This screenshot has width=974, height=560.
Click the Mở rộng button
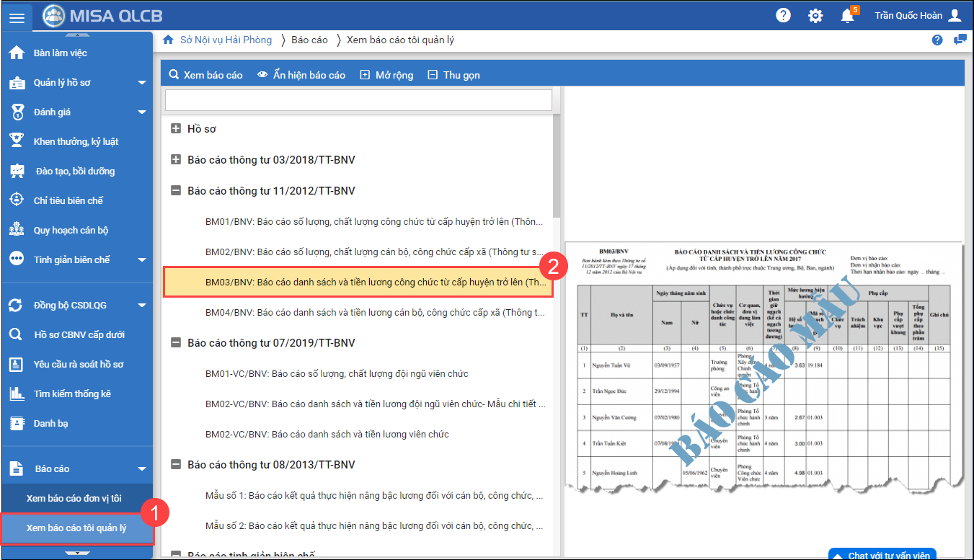point(386,75)
